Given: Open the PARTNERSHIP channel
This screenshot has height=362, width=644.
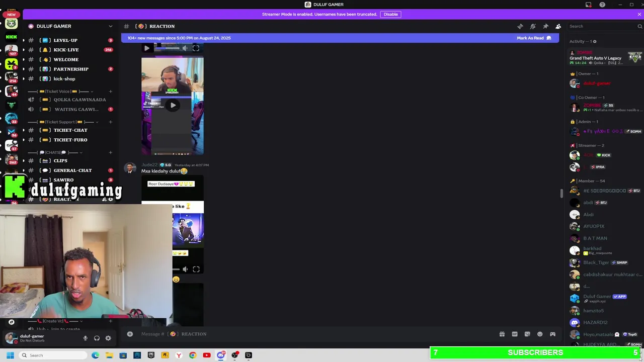Looking at the screenshot, I should point(70,69).
